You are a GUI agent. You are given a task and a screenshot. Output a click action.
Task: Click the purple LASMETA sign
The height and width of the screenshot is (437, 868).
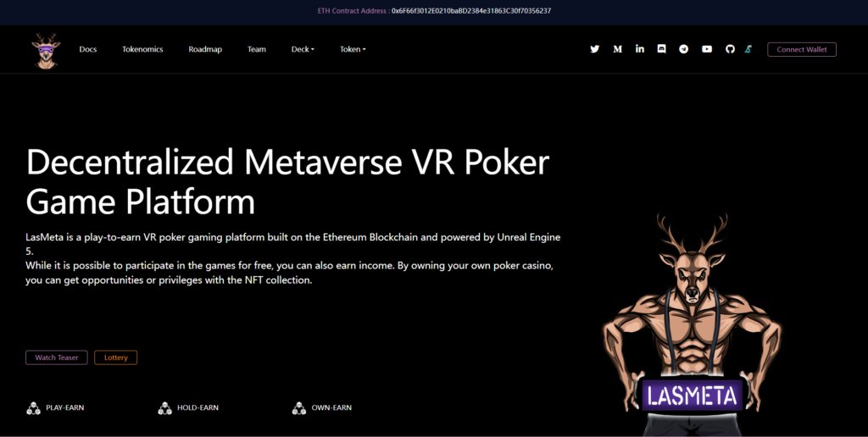[692, 396]
